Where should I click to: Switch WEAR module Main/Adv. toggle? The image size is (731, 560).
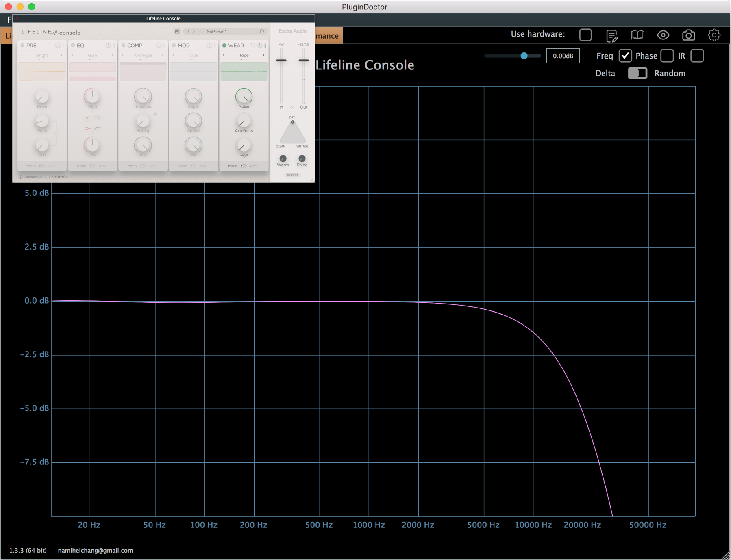click(x=243, y=166)
